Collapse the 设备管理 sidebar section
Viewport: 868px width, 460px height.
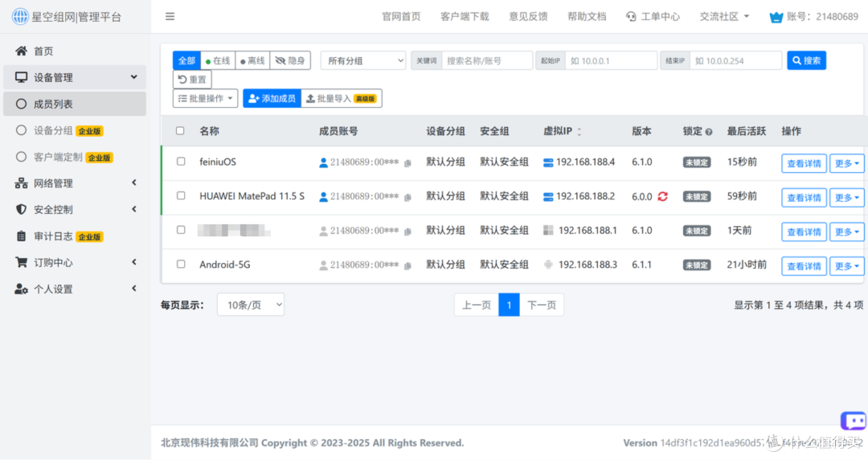point(75,77)
